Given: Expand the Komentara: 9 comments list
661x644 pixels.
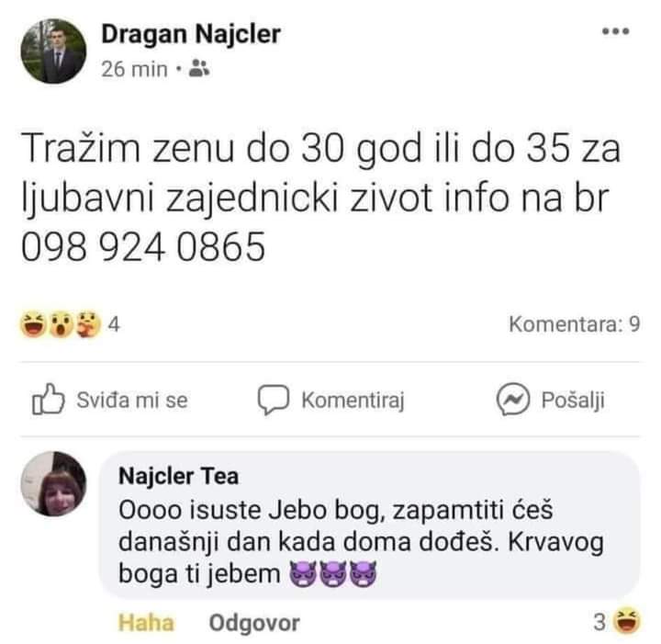Looking at the screenshot, I should (x=575, y=324).
